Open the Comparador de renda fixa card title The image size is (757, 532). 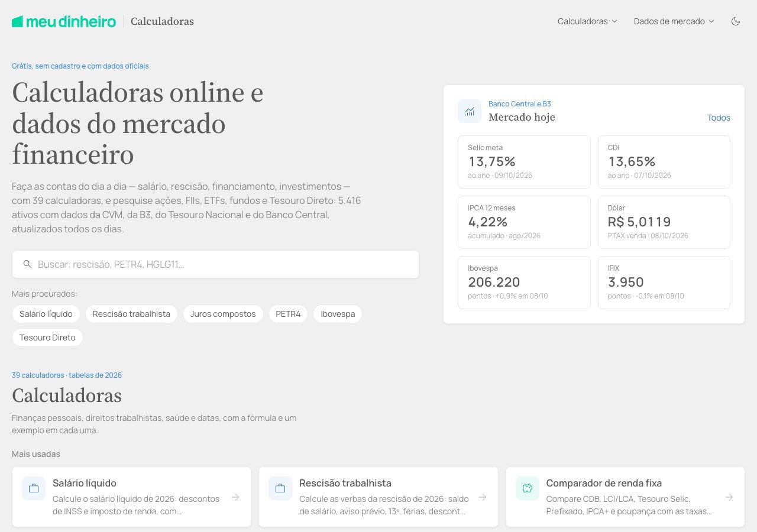604,483
